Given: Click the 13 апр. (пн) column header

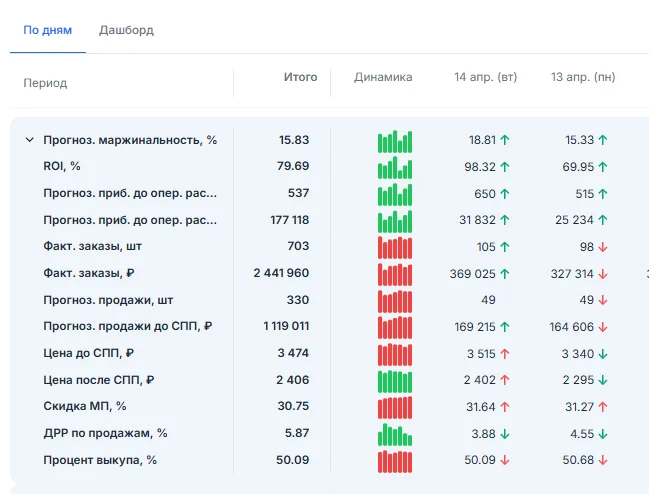Looking at the screenshot, I should coord(583,77).
